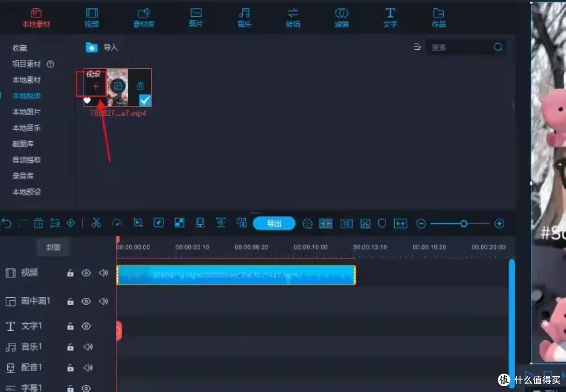Click the fit-timeline double arrow icon
Image resolution: width=566 pixels, height=392 pixels.
click(400, 223)
